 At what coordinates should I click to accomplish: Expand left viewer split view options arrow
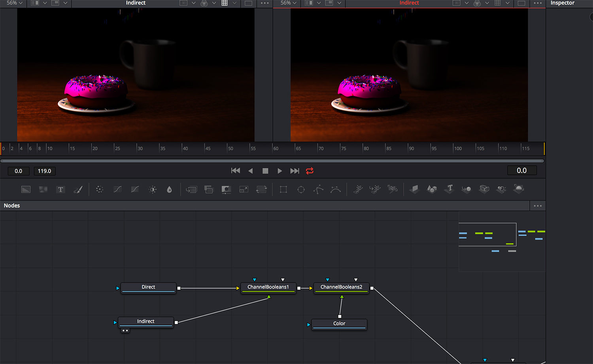pos(45,3)
